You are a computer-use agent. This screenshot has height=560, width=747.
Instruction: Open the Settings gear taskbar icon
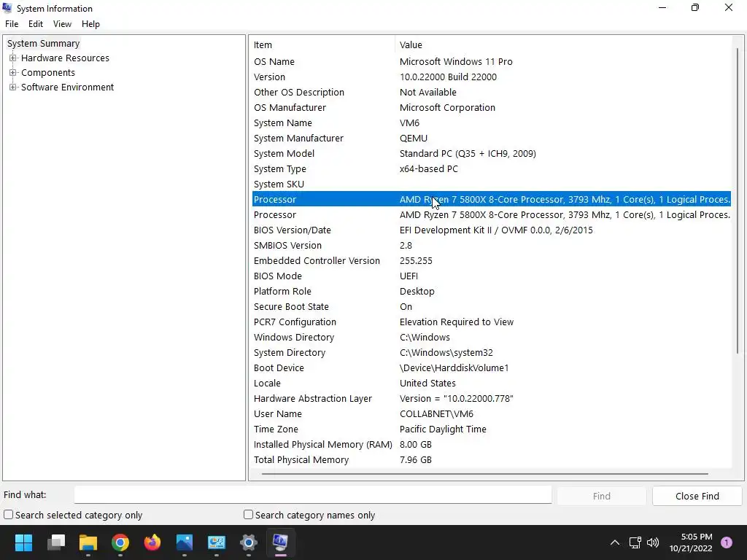point(249,542)
